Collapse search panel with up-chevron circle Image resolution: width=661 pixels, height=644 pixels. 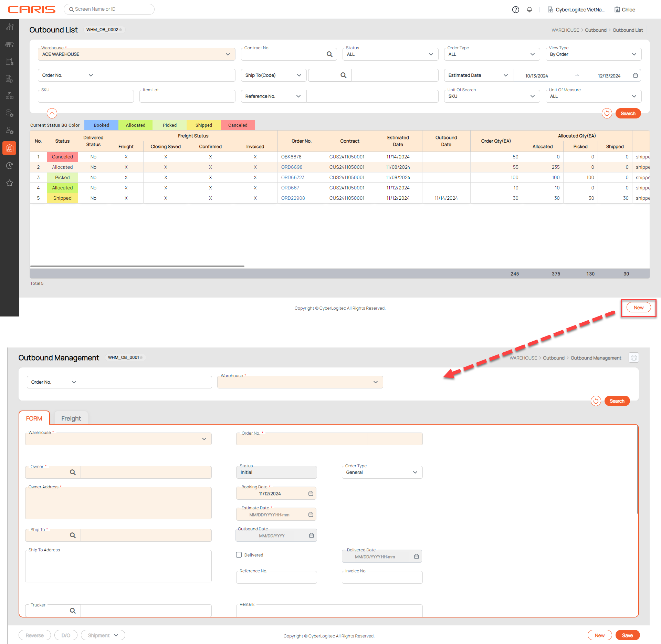pyautogui.click(x=52, y=113)
